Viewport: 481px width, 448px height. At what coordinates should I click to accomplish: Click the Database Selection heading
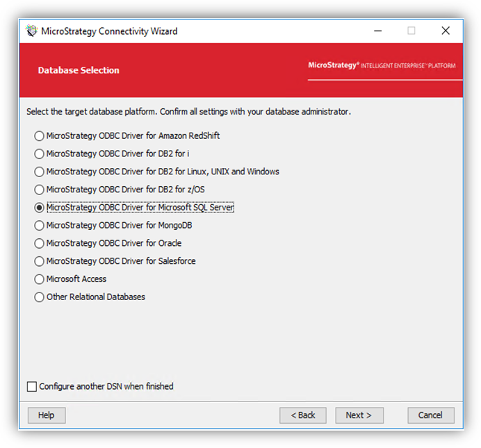[x=79, y=70]
